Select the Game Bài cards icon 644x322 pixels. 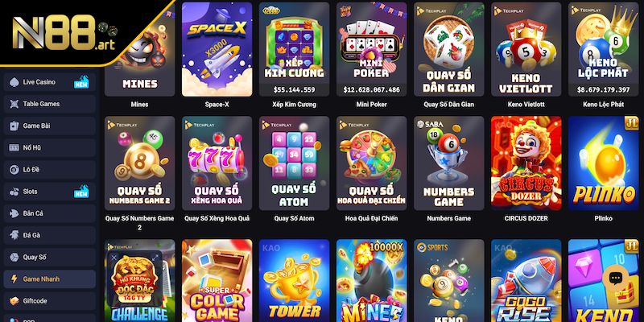(14, 126)
